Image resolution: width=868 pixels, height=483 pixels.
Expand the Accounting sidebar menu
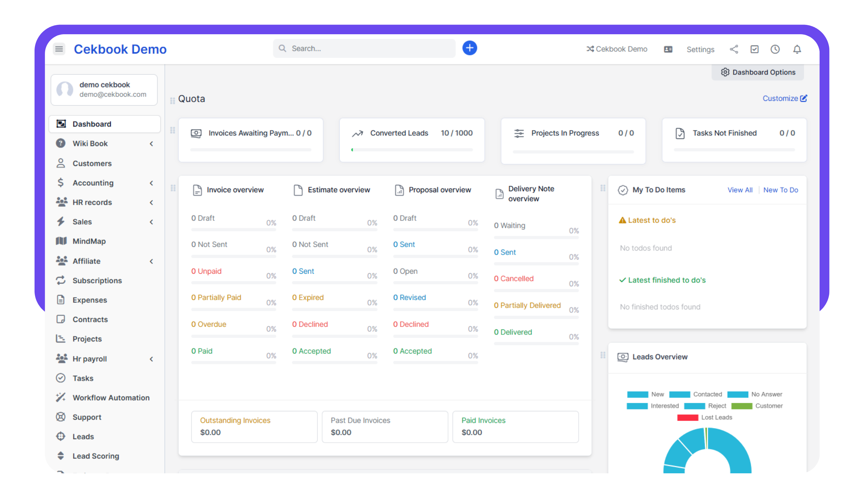pyautogui.click(x=93, y=183)
